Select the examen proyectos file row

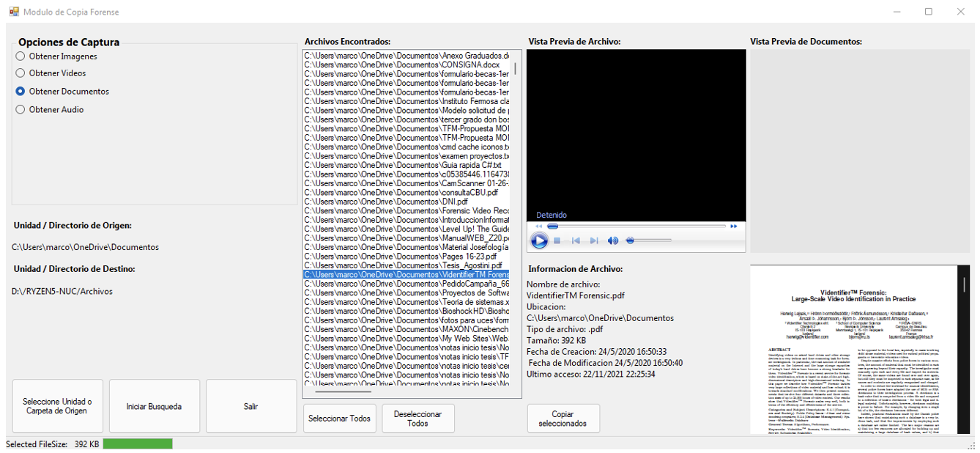pos(407,156)
